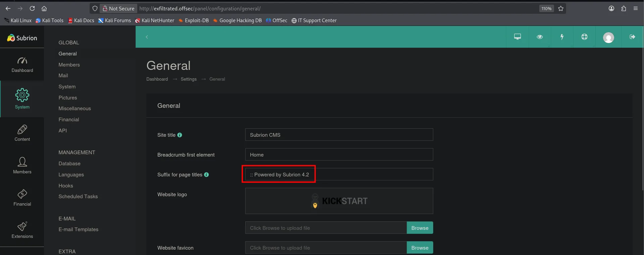Click the Subrion logo

point(22,38)
